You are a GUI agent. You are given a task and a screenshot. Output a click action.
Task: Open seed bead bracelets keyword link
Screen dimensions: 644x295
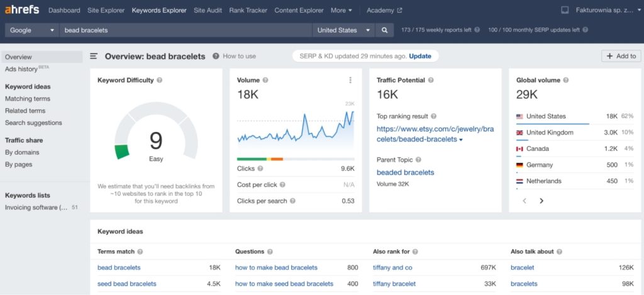(x=127, y=284)
